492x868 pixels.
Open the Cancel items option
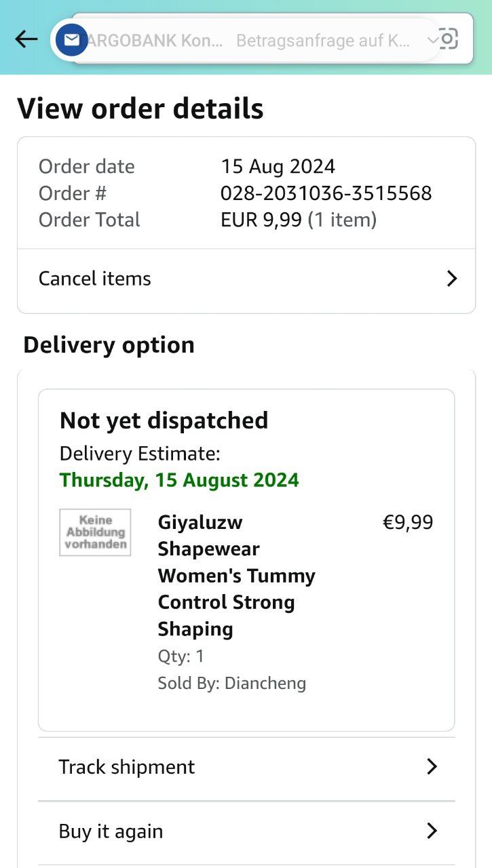click(x=246, y=279)
